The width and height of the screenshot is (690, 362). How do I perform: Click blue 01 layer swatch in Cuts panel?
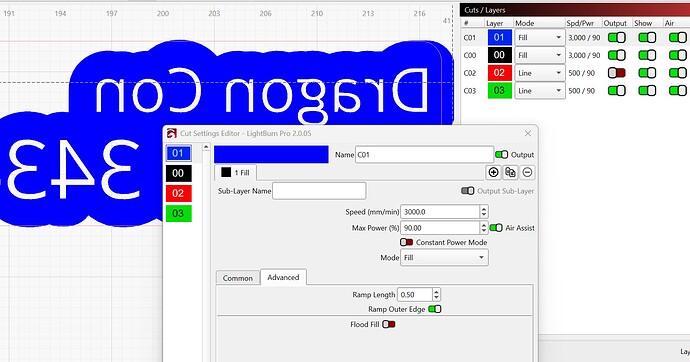(499, 38)
